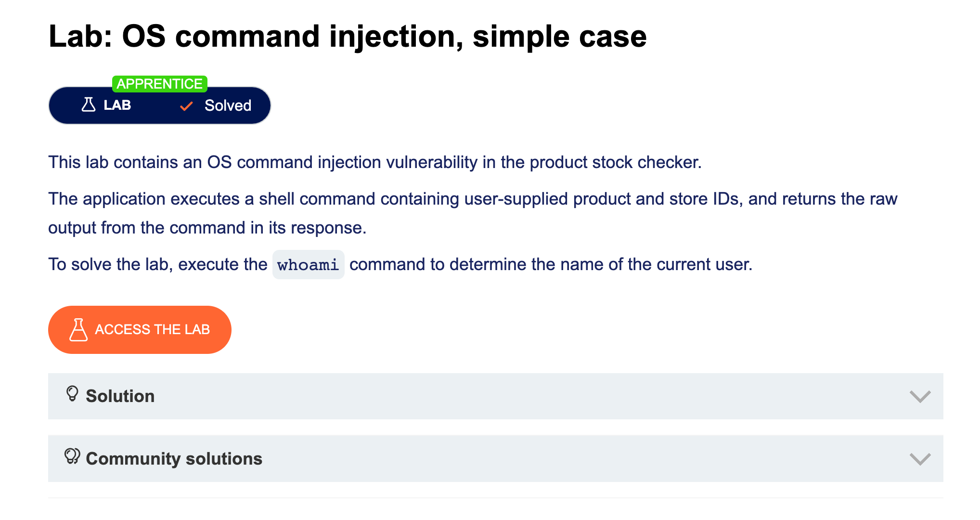Expand Solution using its chevron arrow
980x520 pixels.
(920, 396)
